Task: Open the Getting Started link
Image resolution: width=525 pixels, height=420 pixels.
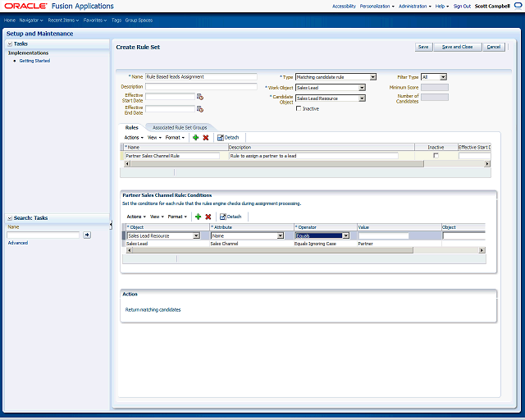Action: (34, 61)
